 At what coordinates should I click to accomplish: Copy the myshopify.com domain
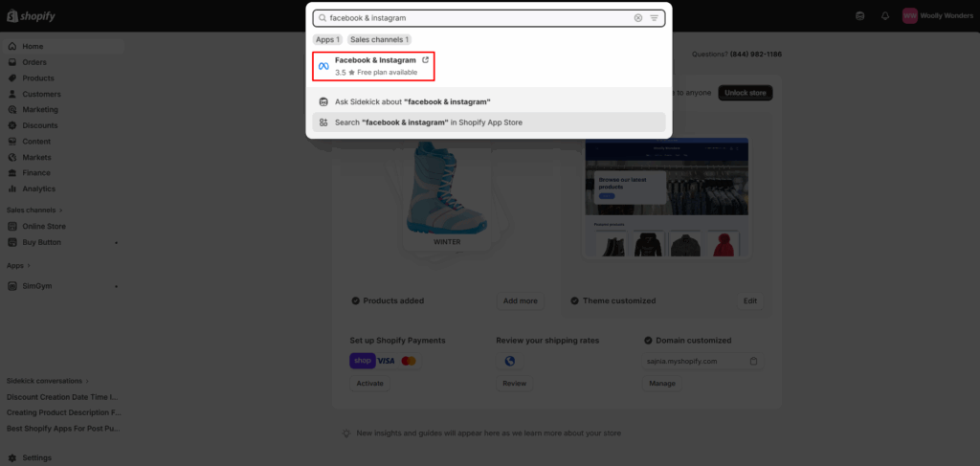[x=754, y=362]
